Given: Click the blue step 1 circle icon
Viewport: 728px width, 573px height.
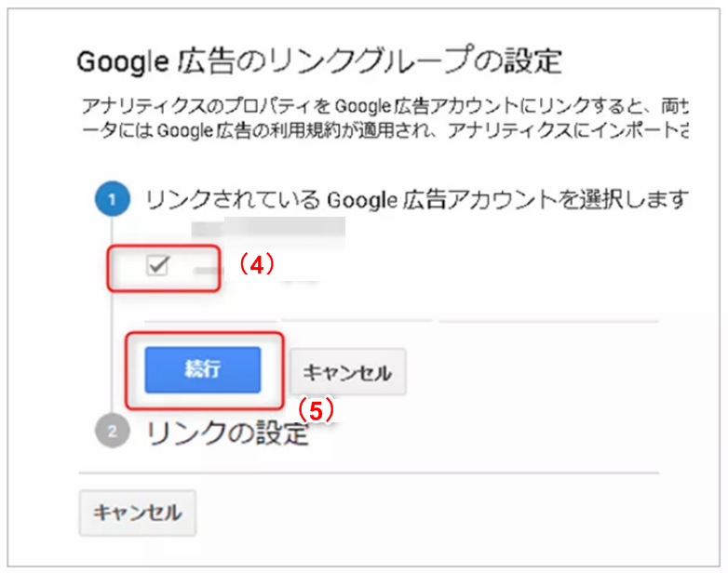Looking at the screenshot, I should pos(113,199).
